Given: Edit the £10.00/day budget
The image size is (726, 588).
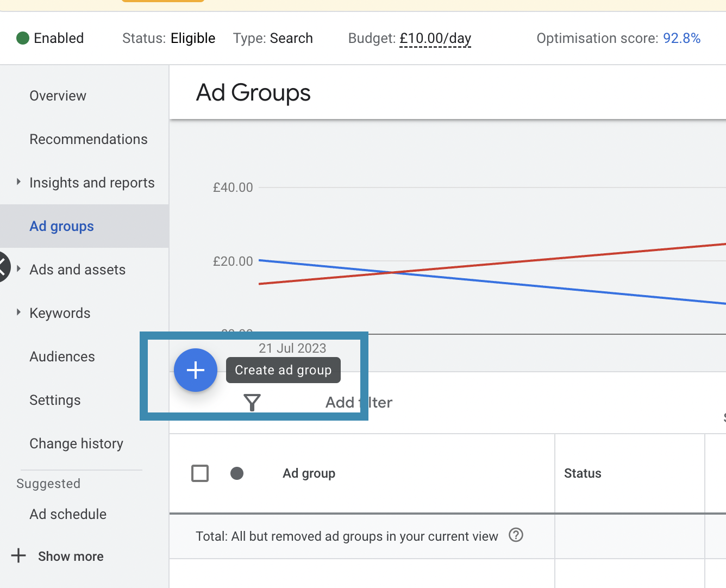Looking at the screenshot, I should pos(435,39).
